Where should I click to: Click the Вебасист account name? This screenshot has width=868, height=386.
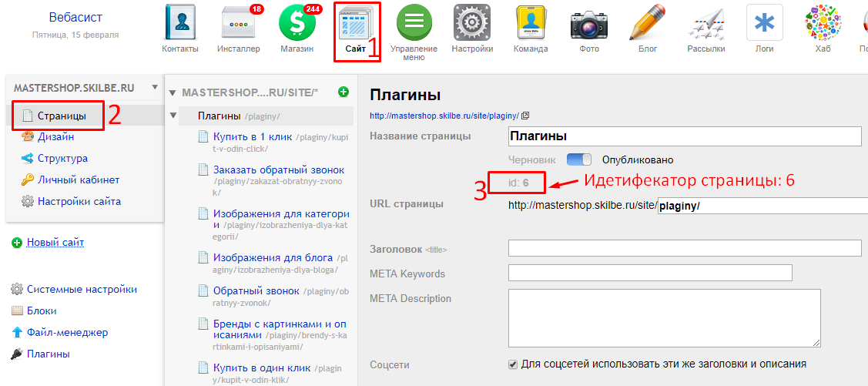coord(75,18)
